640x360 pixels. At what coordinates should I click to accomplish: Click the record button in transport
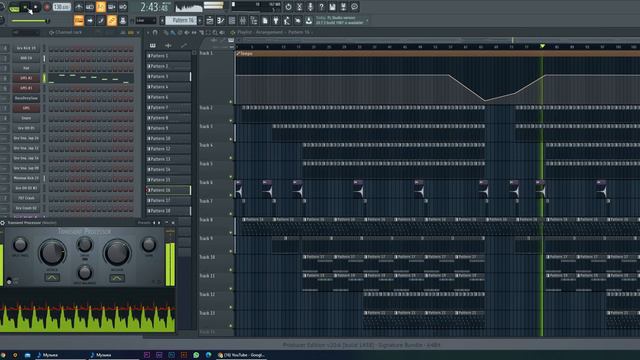[x=47, y=7]
